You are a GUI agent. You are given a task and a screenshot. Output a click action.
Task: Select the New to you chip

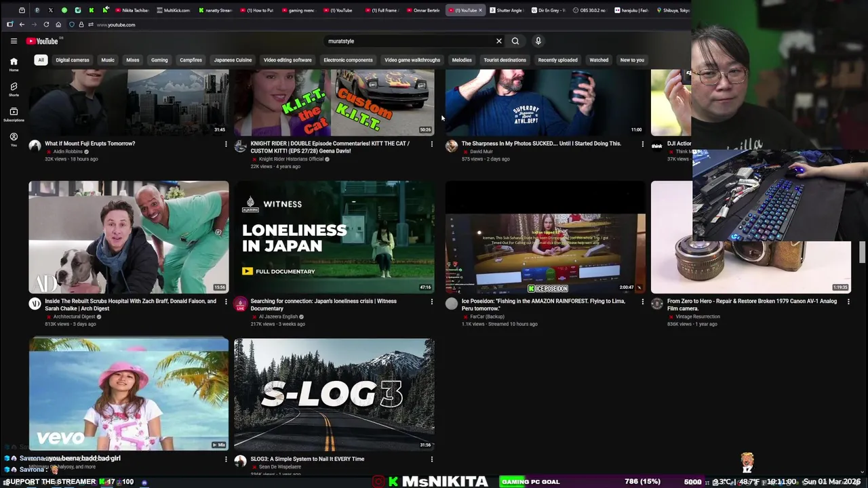click(632, 60)
